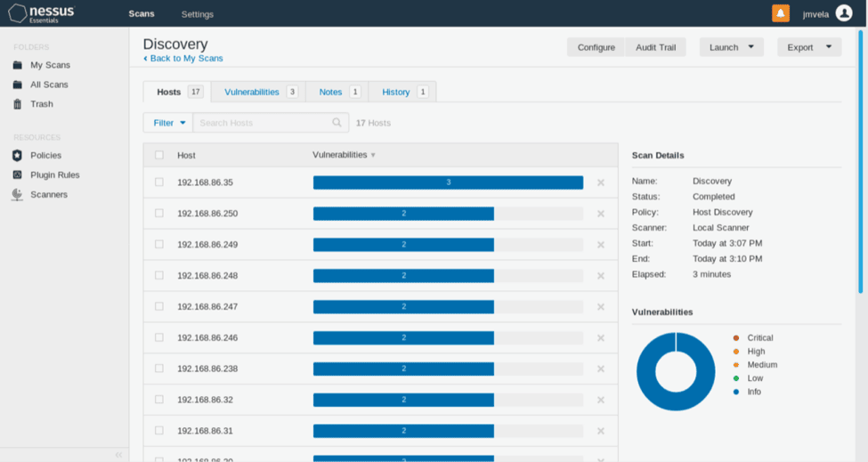Click the search magnifier icon
868x462 pixels.
337,123
